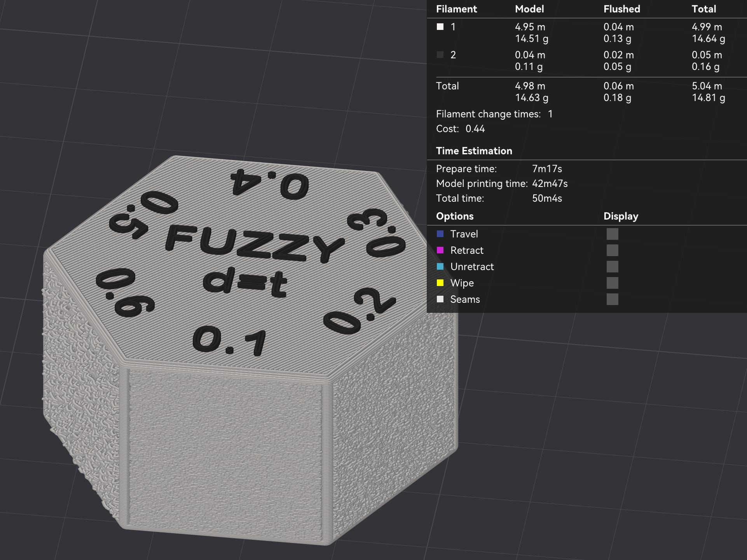Toggle Seams display checkbox
Image resolution: width=747 pixels, height=560 pixels.
[612, 299]
